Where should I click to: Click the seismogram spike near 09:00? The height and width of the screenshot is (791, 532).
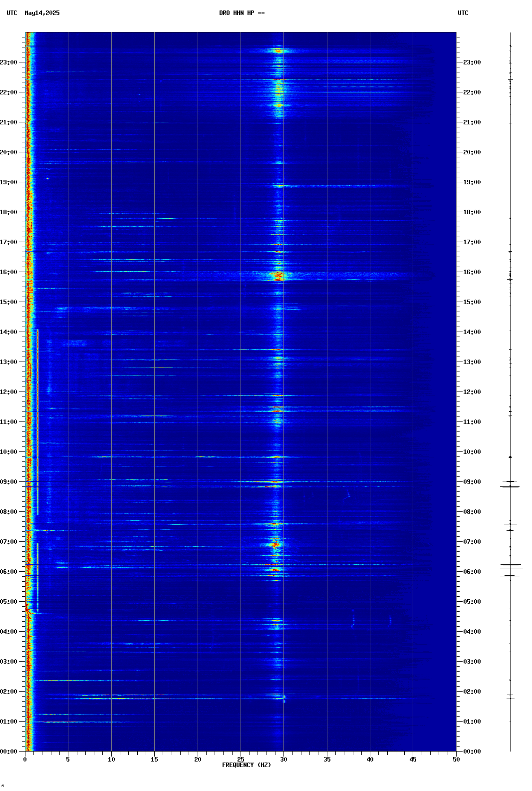(x=510, y=483)
